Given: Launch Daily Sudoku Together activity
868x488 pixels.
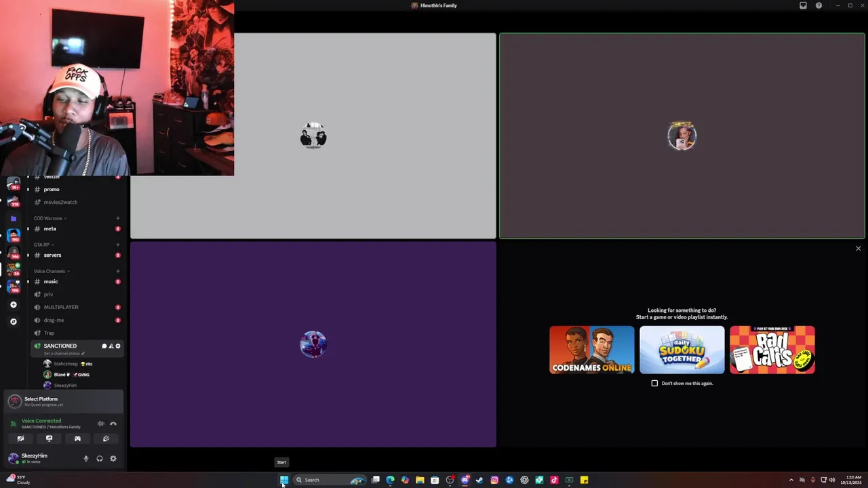Looking at the screenshot, I should click(x=682, y=350).
